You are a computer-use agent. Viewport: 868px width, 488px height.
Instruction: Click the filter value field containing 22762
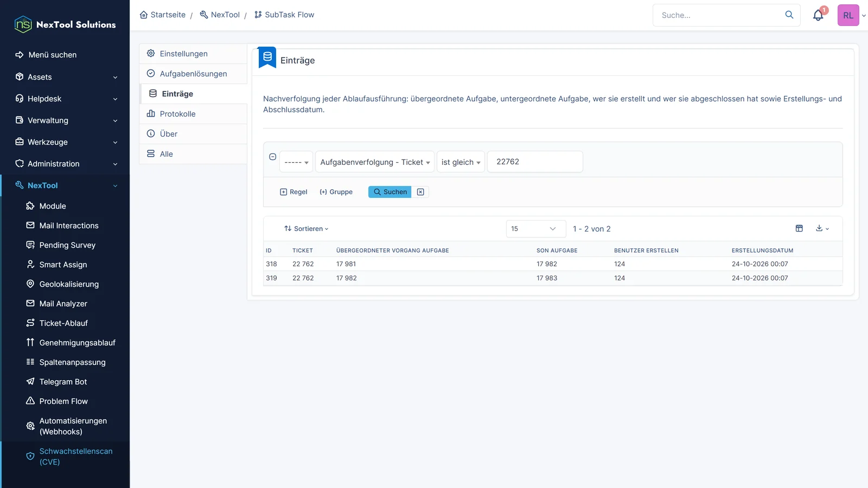(535, 162)
